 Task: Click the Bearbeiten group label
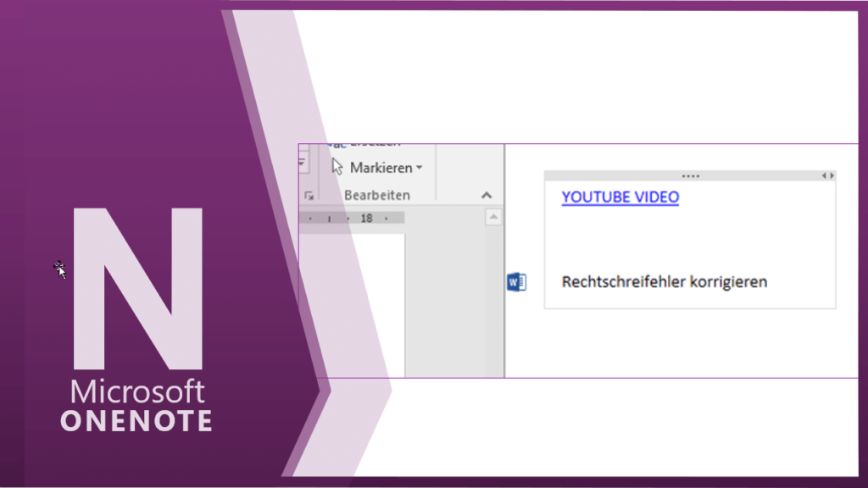pyautogui.click(x=377, y=196)
